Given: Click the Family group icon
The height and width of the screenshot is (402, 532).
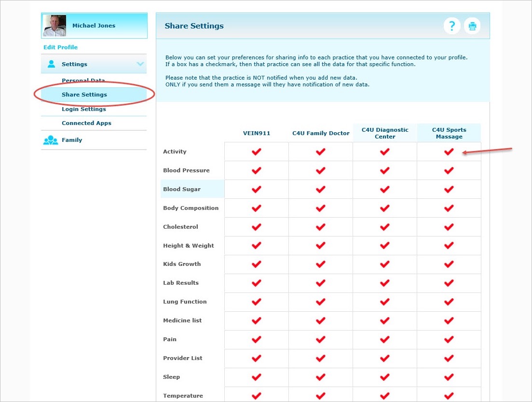Looking at the screenshot, I should pos(51,140).
